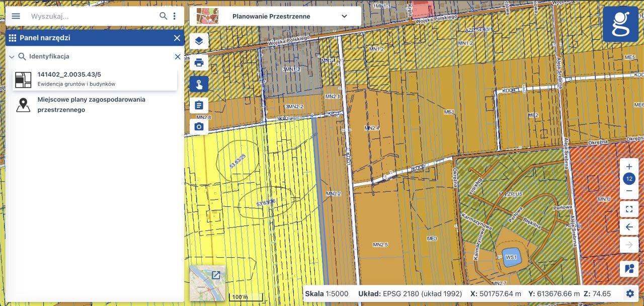Viewport: 644px width, 306px height.
Task: Go back to previous map view
Action: (x=629, y=227)
